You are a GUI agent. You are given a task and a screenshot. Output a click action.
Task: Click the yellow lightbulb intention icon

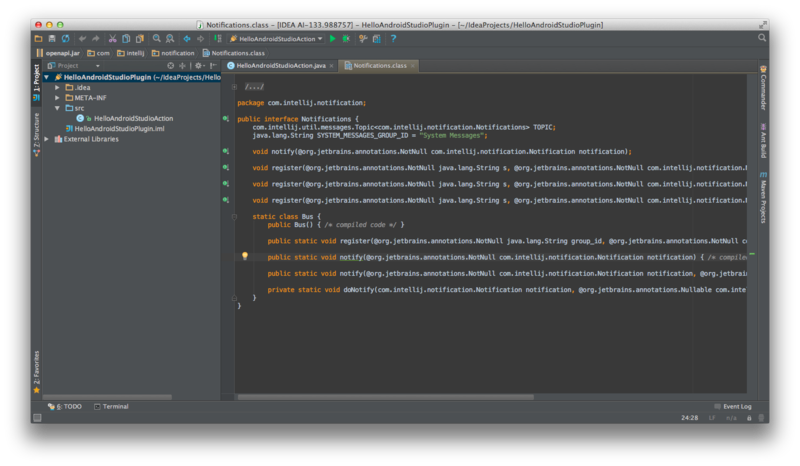(245, 256)
